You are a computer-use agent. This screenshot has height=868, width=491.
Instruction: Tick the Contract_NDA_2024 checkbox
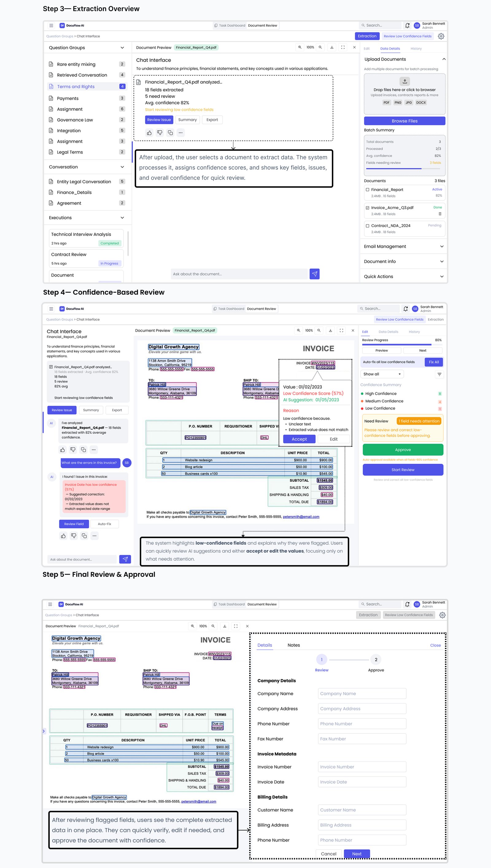pos(367,226)
